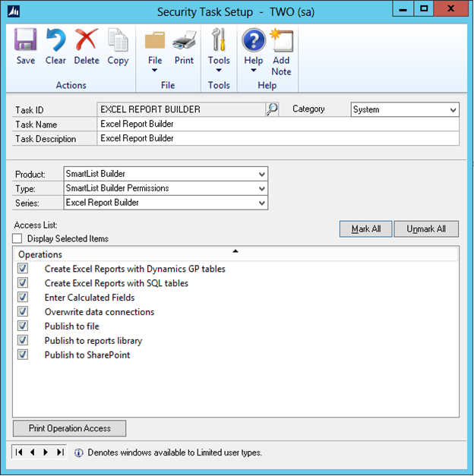Open the Category dropdown showing System
Screen dimensions: 474x476
point(405,109)
